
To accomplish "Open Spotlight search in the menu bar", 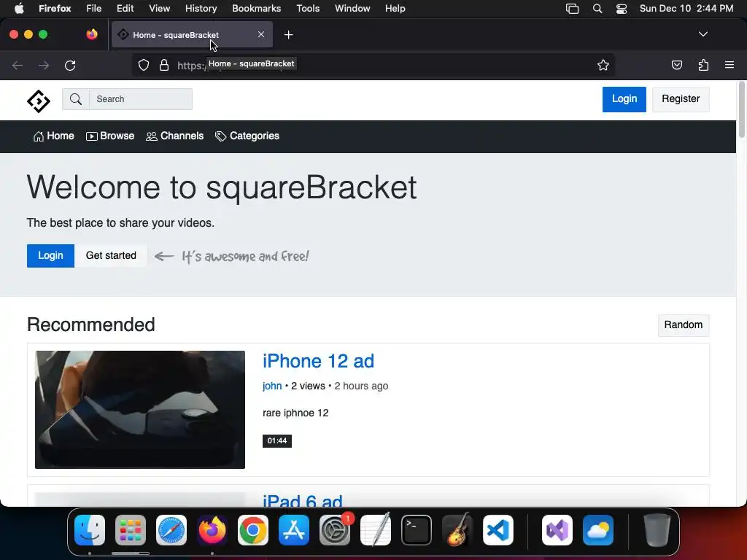I will [597, 9].
